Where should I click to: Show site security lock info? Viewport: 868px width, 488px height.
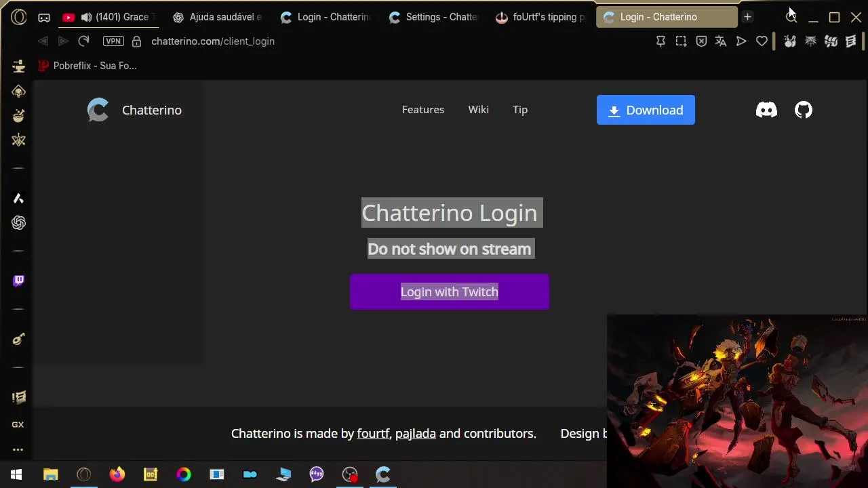pos(136,41)
